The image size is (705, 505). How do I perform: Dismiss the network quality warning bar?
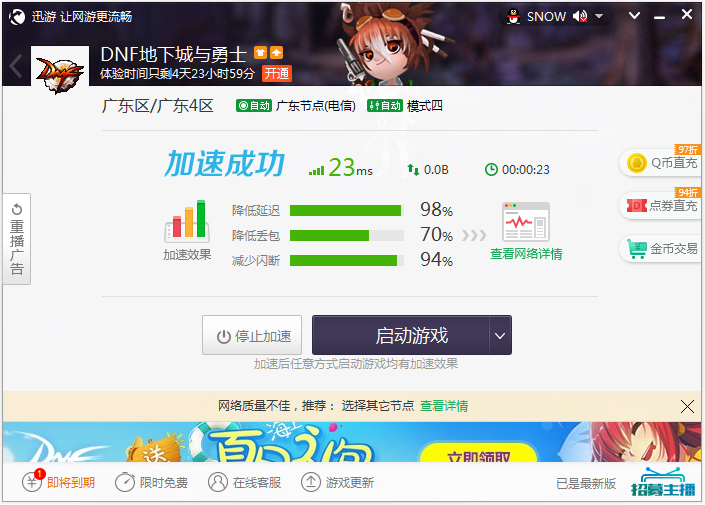[x=687, y=407]
